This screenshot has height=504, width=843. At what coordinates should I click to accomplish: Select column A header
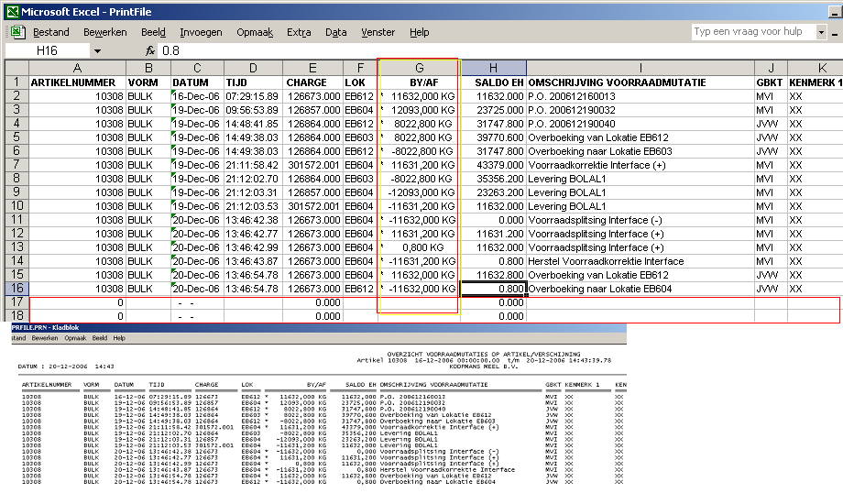coord(77,68)
